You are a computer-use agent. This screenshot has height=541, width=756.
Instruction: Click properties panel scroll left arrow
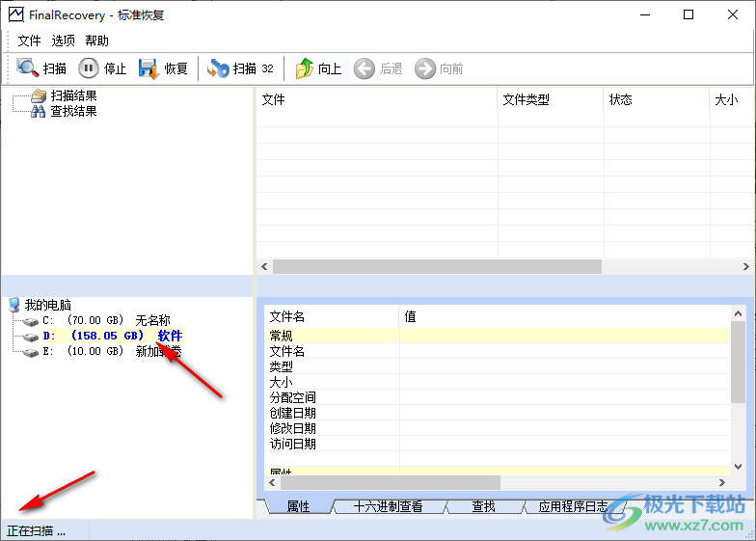coord(272,482)
